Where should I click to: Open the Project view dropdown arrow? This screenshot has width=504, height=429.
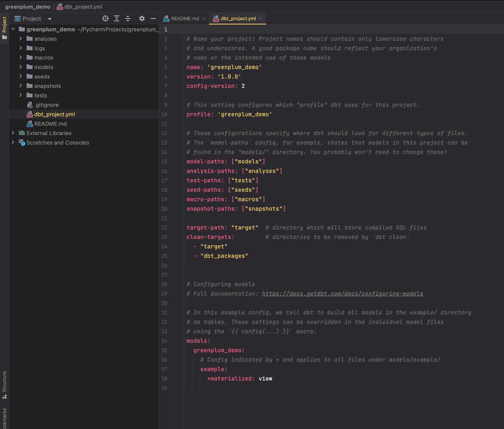(x=50, y=19)
